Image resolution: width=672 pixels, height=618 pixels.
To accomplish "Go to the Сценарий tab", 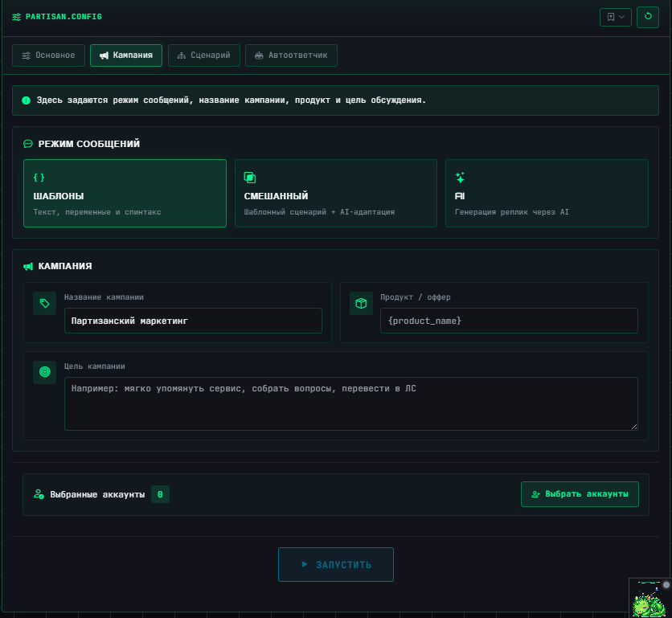I will tap(204, 55).
